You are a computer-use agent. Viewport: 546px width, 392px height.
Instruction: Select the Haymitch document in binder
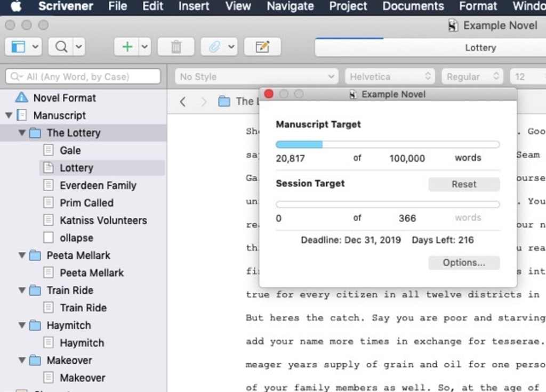click(x=82, y=342)
